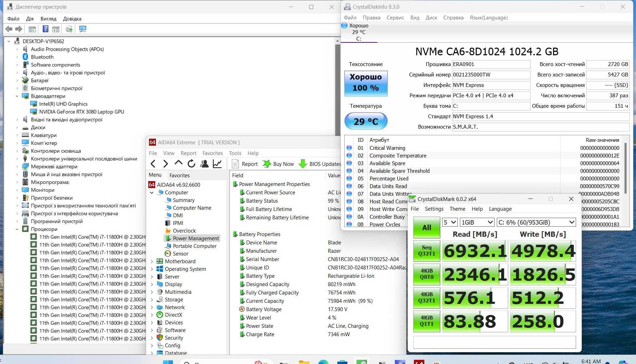This screenshot has height=364, width=636.
Task: Click the Прошивка field showing ERA0901
Action: tap(491, 64)
